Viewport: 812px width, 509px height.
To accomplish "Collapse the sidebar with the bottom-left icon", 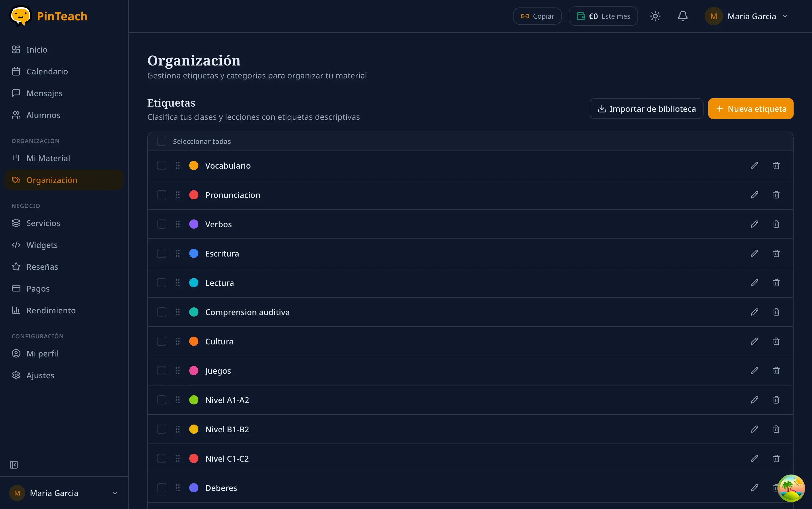I will click(14, 464).
